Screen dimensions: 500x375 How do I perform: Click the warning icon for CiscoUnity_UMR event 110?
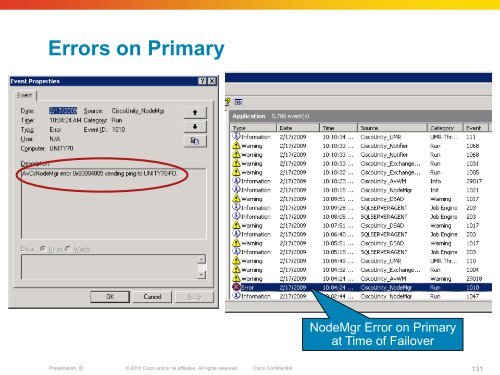click(236, 261)
